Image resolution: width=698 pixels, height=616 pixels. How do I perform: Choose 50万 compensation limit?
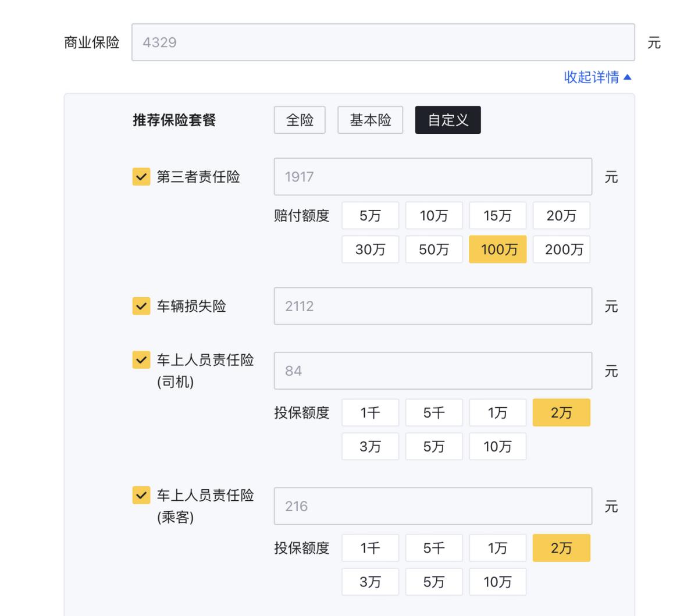pos(434,249)
